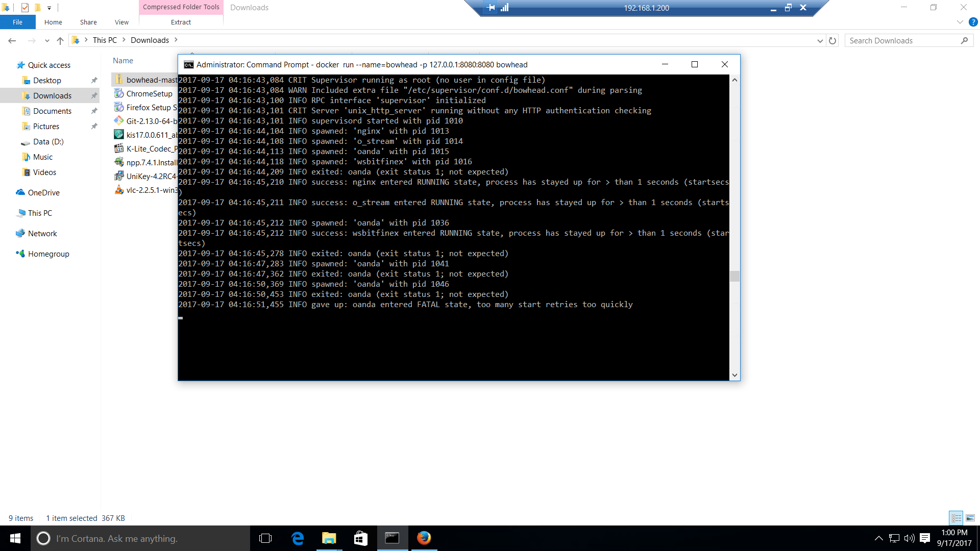
Task: Click the Downloads folder in sidebar
Action: [52, 95]
